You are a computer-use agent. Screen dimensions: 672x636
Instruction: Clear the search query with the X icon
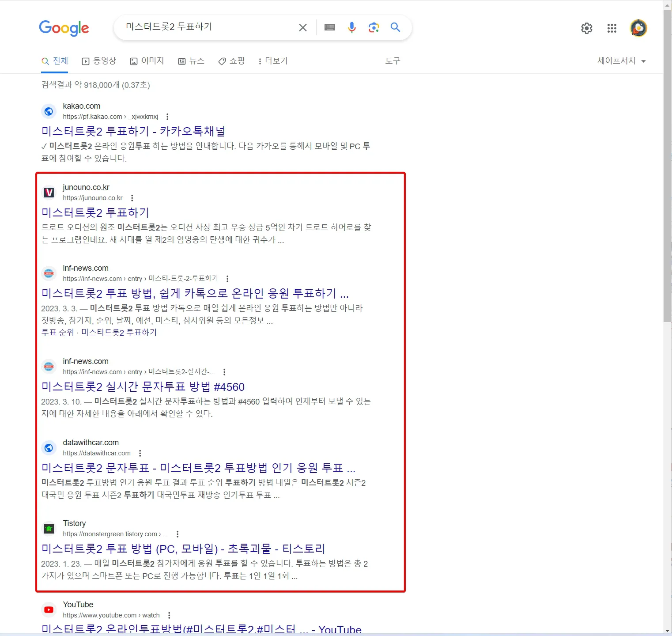click(x=303, y=28)
